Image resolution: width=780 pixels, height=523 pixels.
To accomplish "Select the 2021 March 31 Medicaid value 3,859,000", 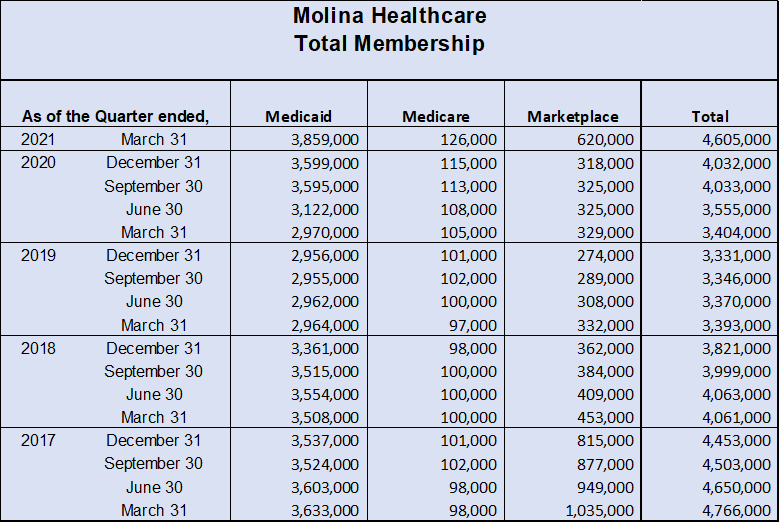I will pyautogui.click(x=325, y=140).
